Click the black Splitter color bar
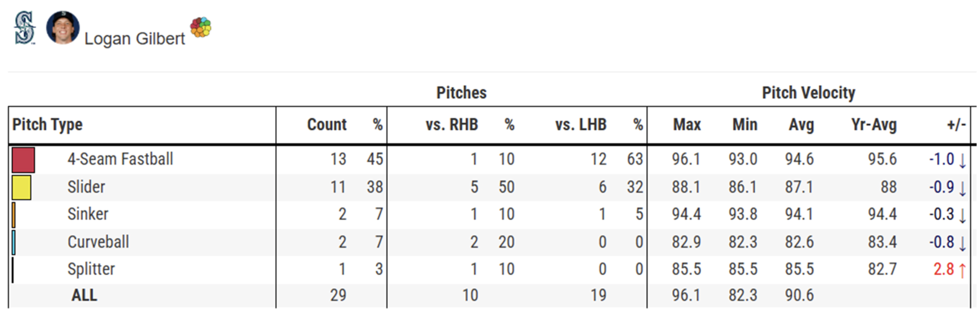Screen dimensions: 980x331 click(13, 270)
